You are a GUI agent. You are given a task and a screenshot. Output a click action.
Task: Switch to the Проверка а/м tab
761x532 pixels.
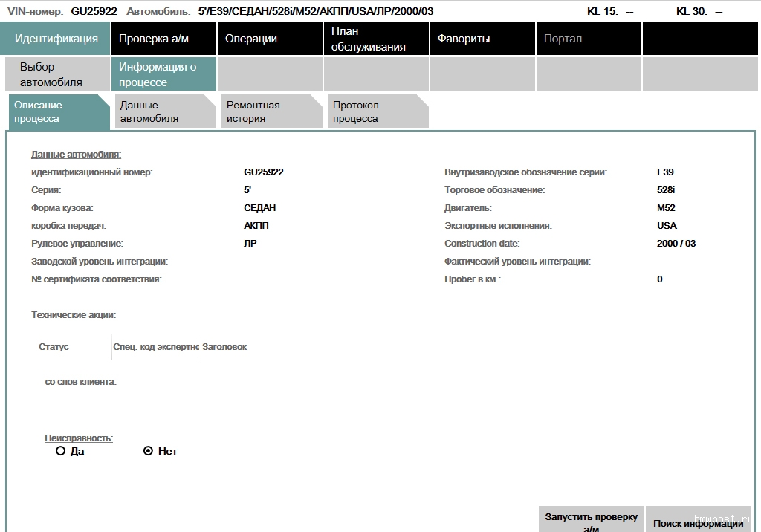coord(163,39)
